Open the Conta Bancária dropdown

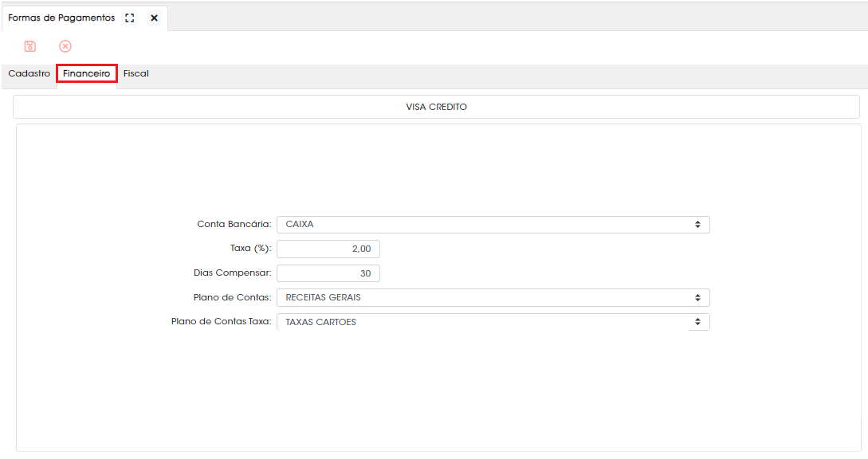493,224
